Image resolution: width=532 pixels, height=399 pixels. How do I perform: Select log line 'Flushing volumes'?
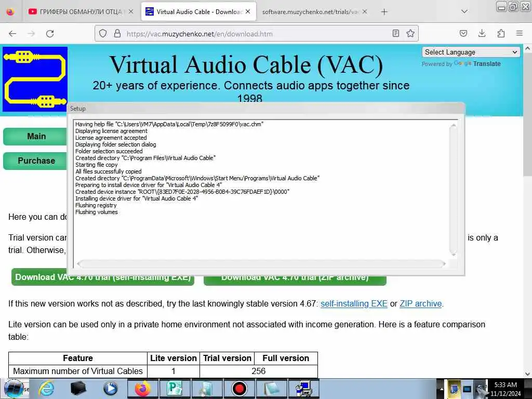[x=96, y=212]
